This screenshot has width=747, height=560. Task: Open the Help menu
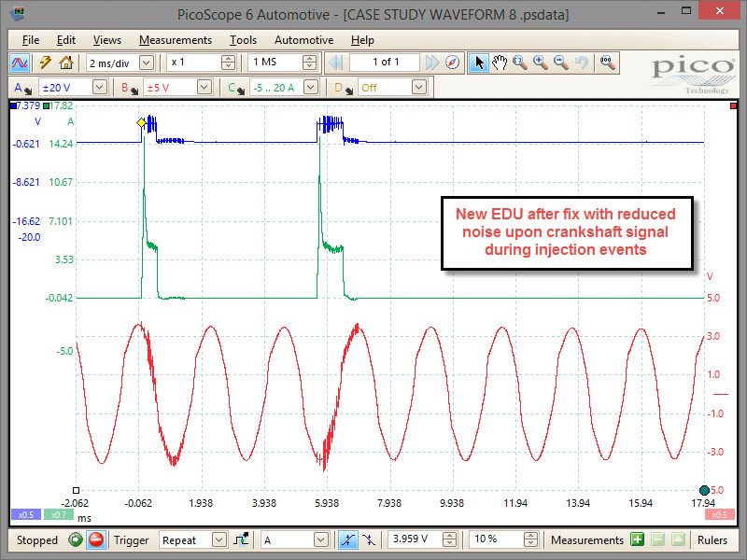tap(362, 40)
